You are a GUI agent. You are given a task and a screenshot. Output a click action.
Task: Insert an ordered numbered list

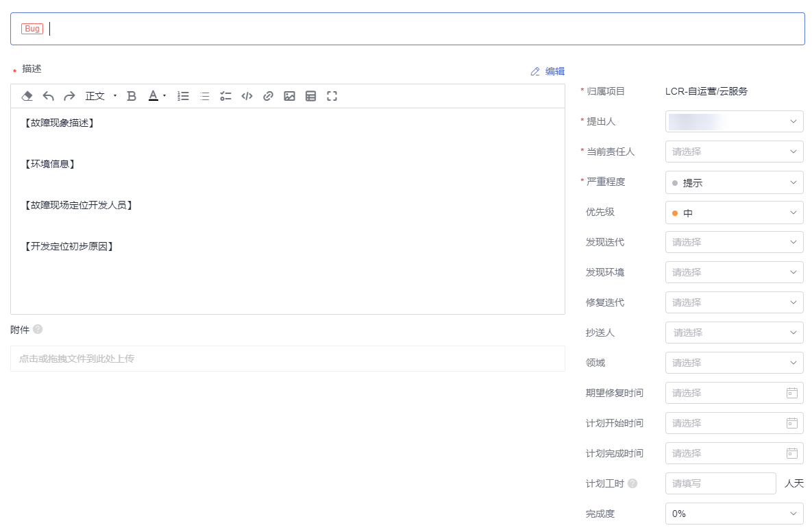(x=183, y=96)
